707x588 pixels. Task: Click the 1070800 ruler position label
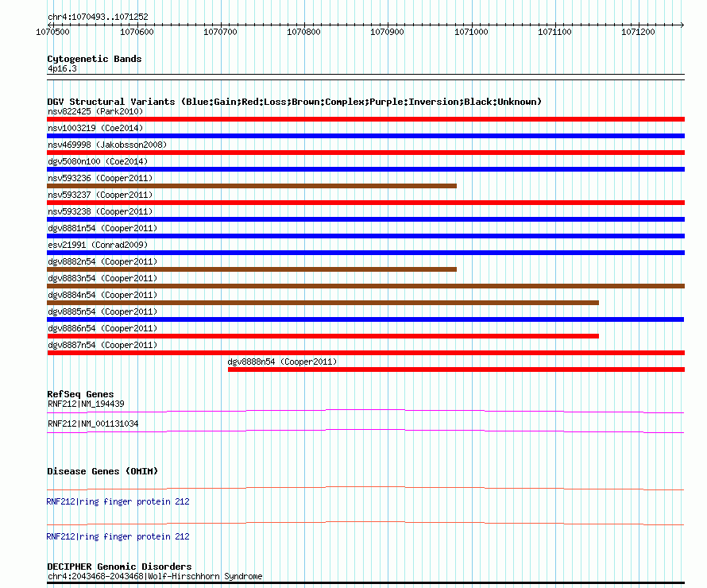tap(304, 32)
